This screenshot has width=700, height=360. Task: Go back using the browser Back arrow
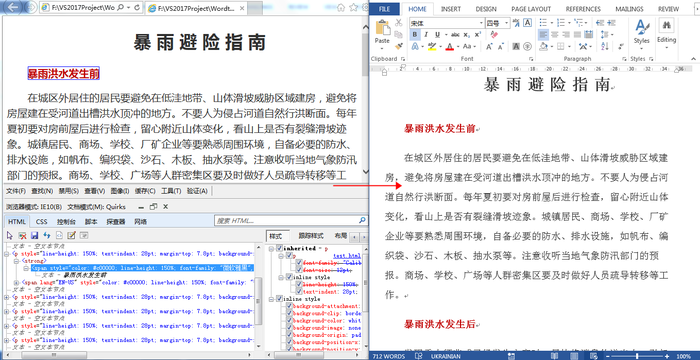[x=13, y=7]
